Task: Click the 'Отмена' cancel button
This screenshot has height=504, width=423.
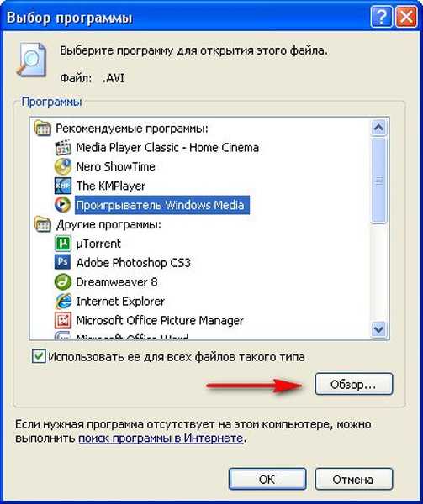Action: [x=354, y=480]
